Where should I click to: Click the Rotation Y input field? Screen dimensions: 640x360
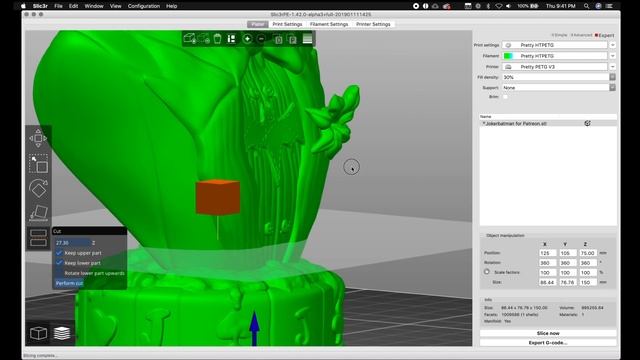[x=567, y=263]
